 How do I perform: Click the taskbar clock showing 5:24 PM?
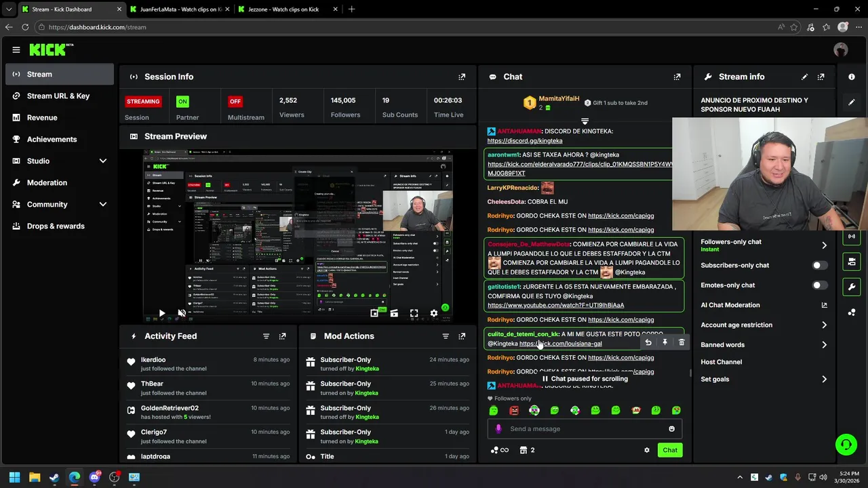tap(849, 477)
